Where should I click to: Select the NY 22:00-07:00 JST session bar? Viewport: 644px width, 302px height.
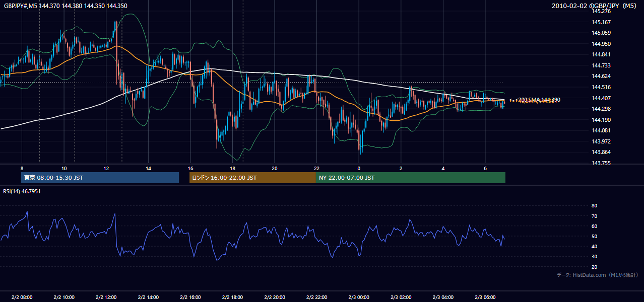click(x=411, y=178)
